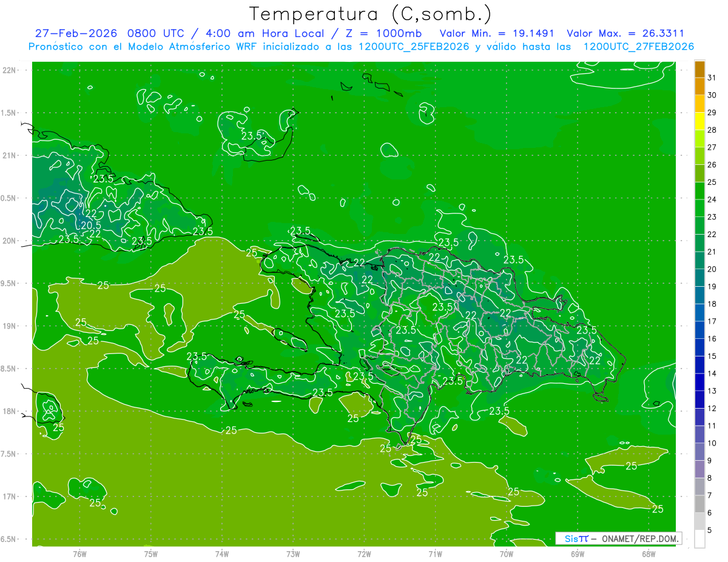
Task: Click the "75W" longitude axis label
Action: (x=151, y=554)
